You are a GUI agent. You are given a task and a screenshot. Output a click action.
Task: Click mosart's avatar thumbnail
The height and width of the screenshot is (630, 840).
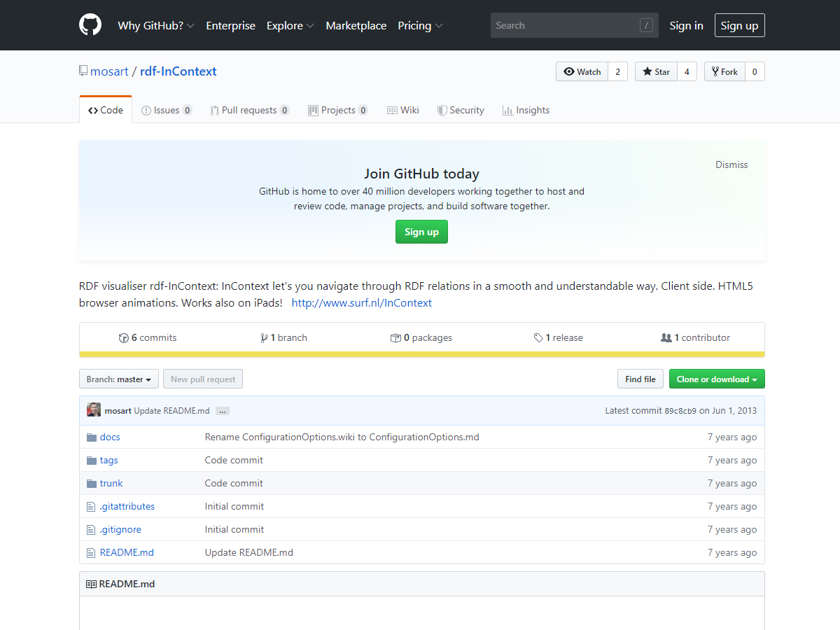click(x=94, y=410)
